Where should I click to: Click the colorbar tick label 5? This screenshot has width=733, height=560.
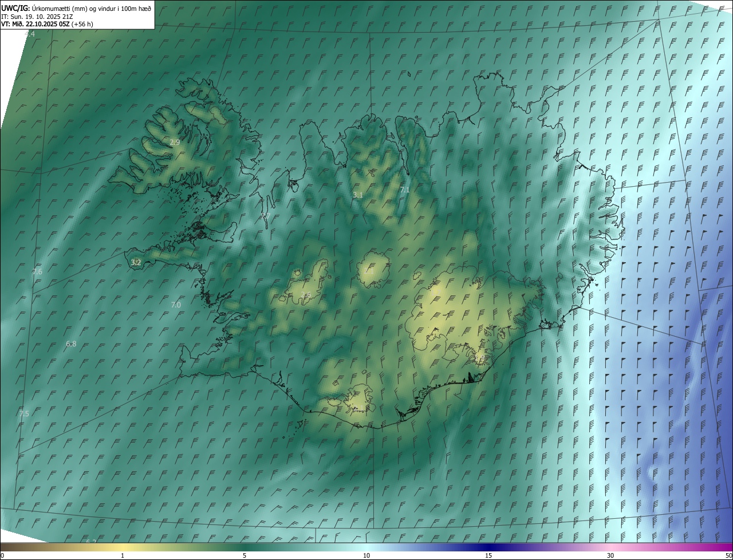click(245, 555)
